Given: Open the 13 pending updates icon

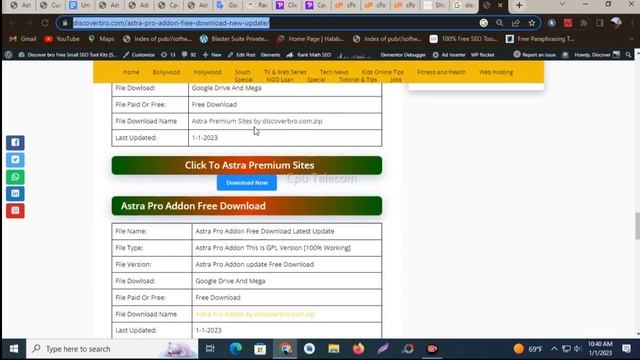Looking at the screenshot, I should pos(168,55).
